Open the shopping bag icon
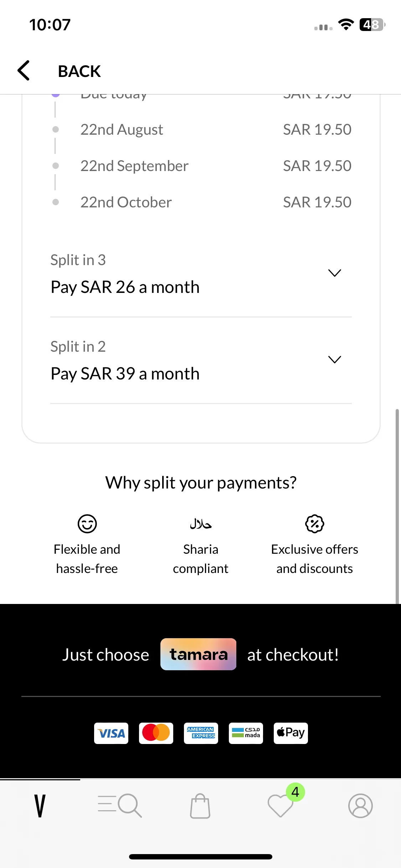This screenshot has height=868, width=401. [200, 806]
